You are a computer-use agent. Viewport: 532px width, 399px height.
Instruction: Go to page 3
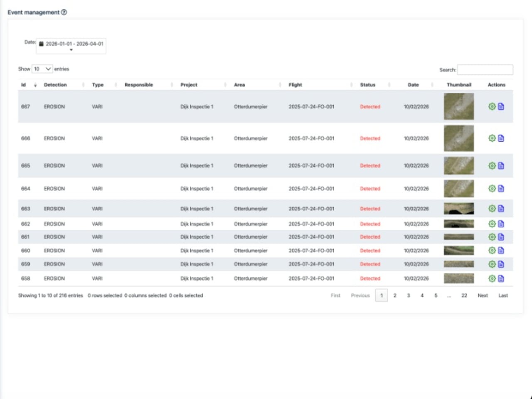[x=409, y=296]
